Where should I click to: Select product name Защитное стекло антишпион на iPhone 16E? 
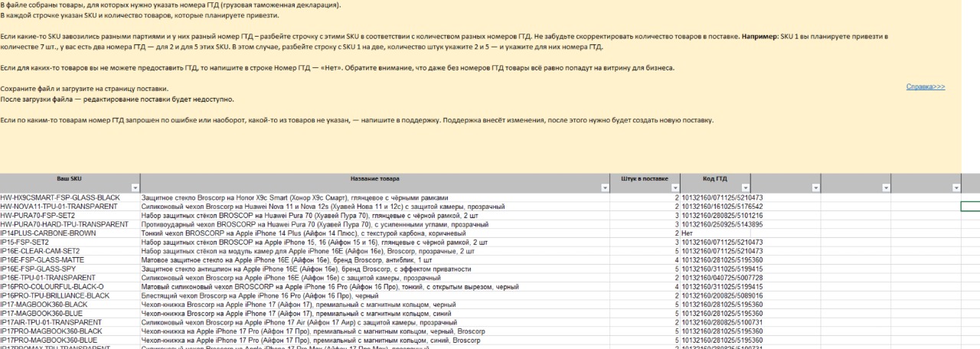pyautogui.click(x=374, y=269)
